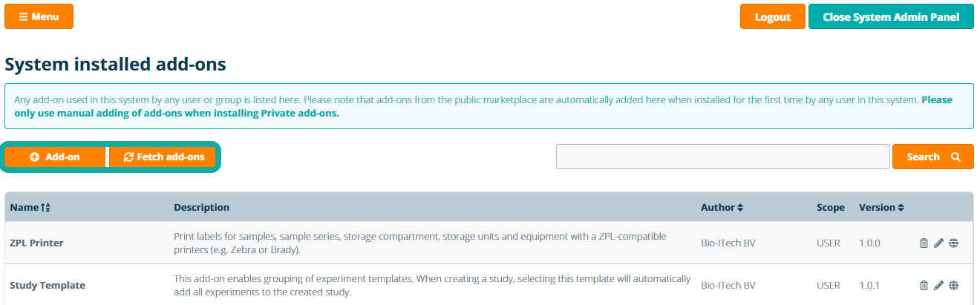Sort add-ons by Name column
The width and height of the screenshot is (980, 305).
[30, 208]
